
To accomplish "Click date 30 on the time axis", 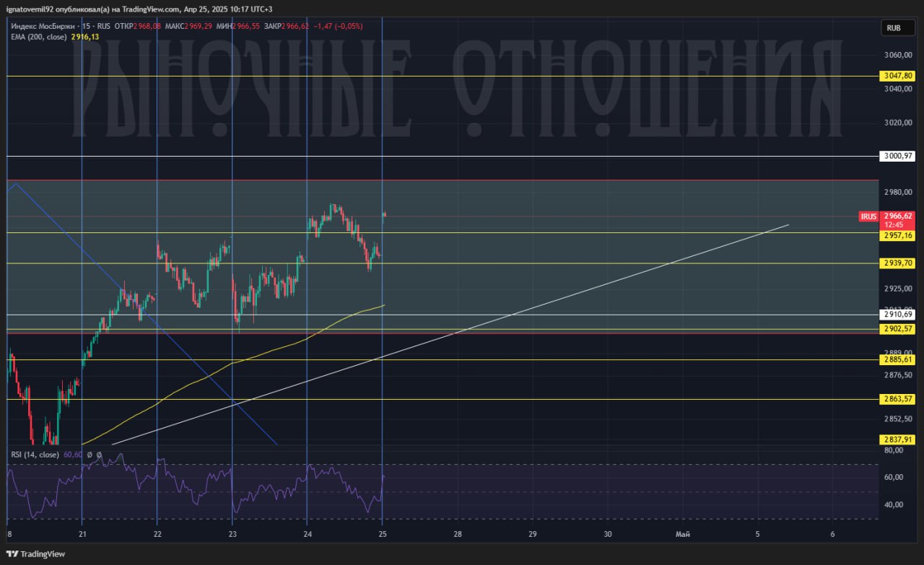I will tap(608, 535).
